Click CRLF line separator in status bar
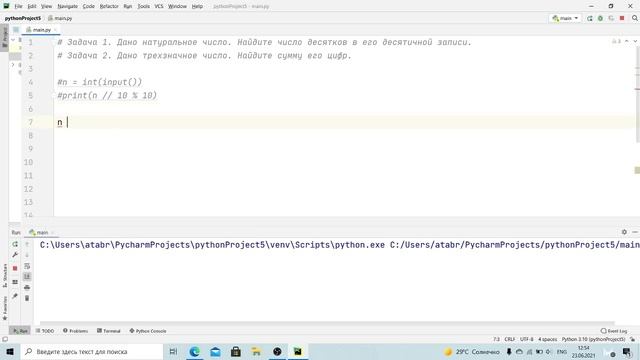640x360 pixels. click(509, 339)
